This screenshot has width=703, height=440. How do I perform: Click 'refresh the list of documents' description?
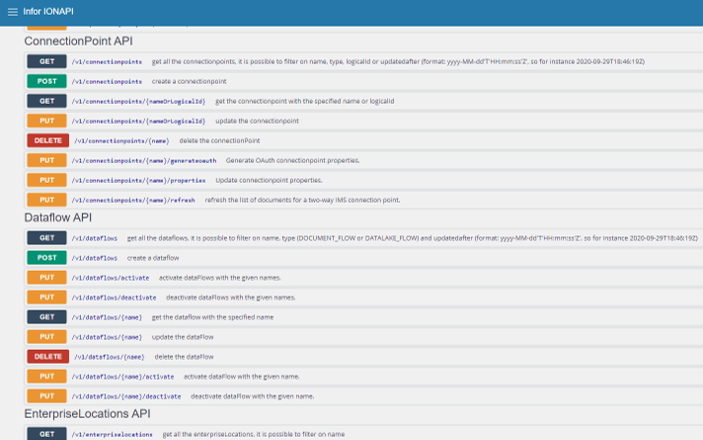click(x=303, y=200)
